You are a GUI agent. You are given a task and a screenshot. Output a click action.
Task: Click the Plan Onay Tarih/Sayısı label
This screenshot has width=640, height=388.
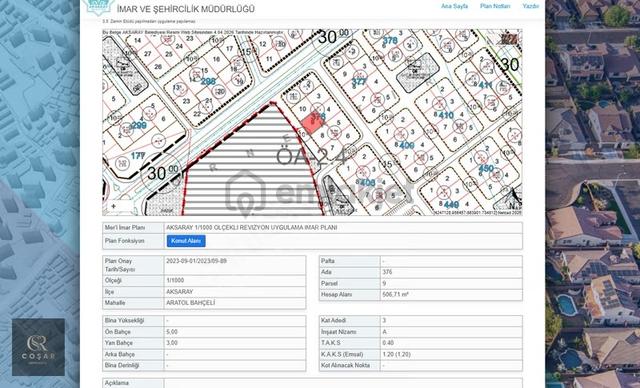(x=118, y=265)
